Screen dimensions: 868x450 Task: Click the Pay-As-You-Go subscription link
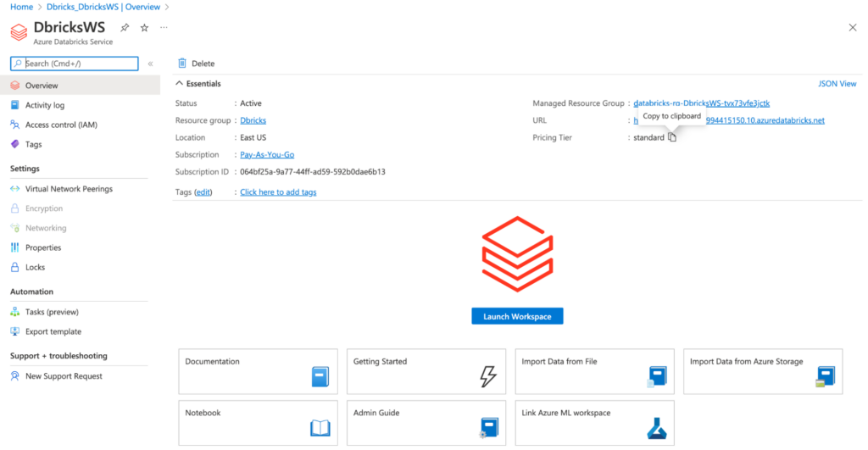(x=267, y=155)
